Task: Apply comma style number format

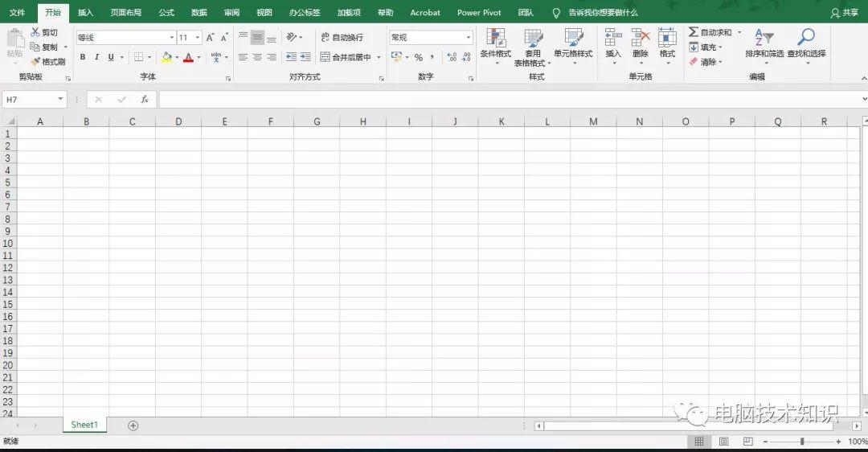Action: [x=432, y=57]
